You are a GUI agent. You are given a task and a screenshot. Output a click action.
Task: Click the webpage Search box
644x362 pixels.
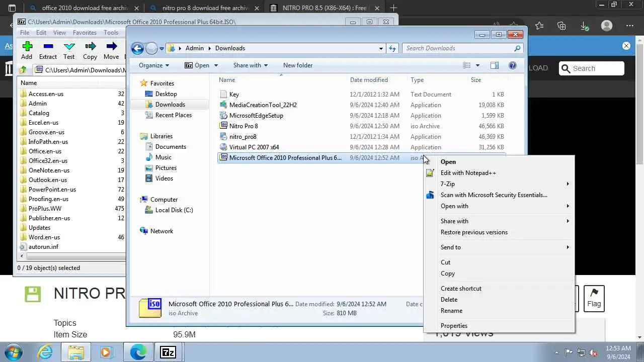(592, 68)
